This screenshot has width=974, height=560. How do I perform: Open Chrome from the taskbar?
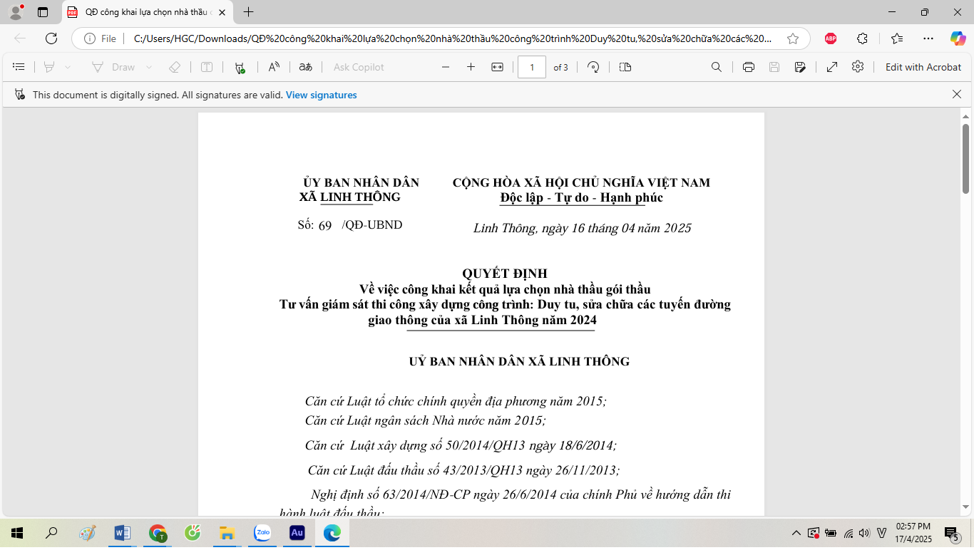158,533
